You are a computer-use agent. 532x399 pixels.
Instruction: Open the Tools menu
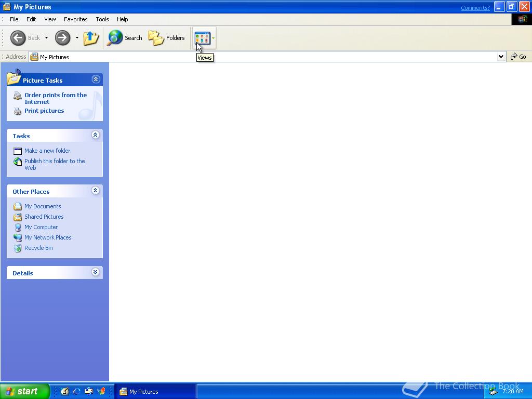[x=102, y=19]
